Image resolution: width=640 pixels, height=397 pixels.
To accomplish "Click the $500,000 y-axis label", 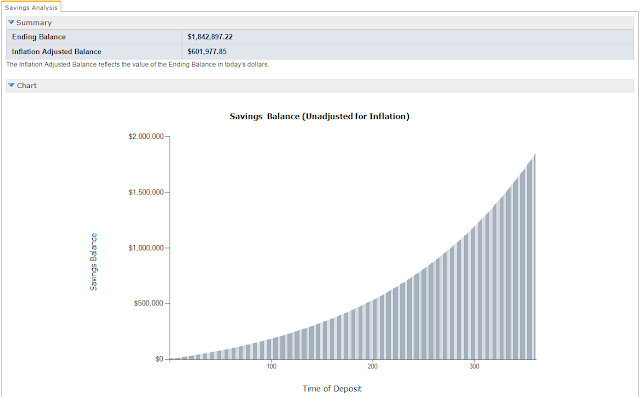I will point(149,303).
